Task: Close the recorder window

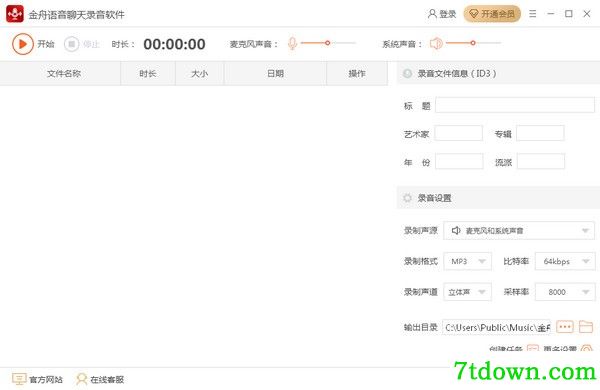Action: [587, 14]
